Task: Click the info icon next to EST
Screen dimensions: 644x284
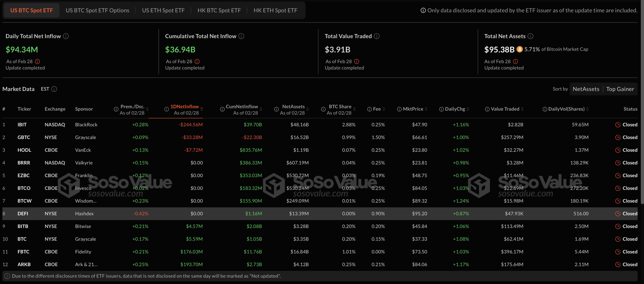Action: click(x=54, y=89)
